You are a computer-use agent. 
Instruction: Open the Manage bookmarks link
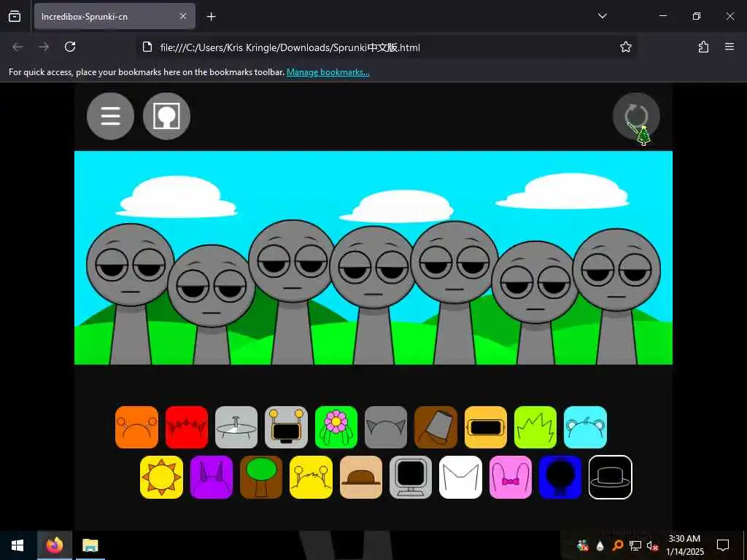pyautogui.click(x=328, y=72)
